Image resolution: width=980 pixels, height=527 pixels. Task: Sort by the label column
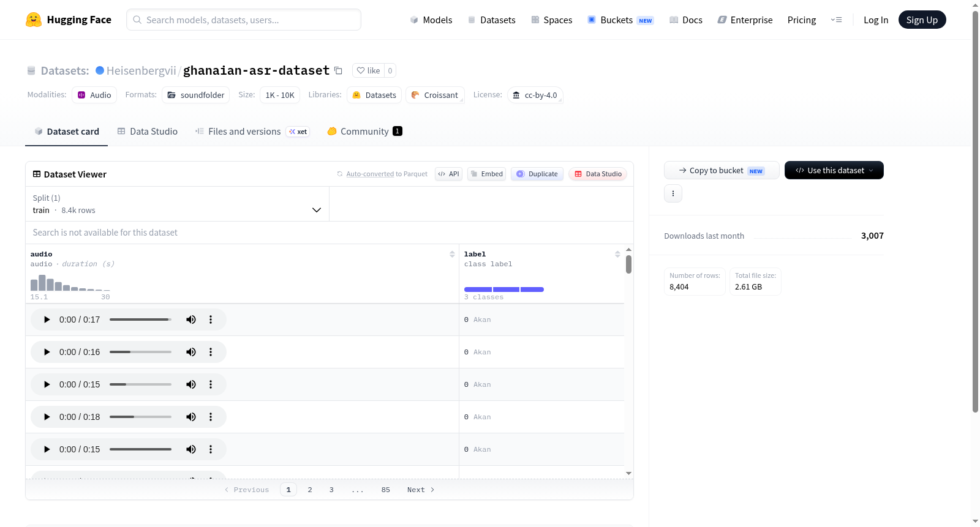pos(617,254)
